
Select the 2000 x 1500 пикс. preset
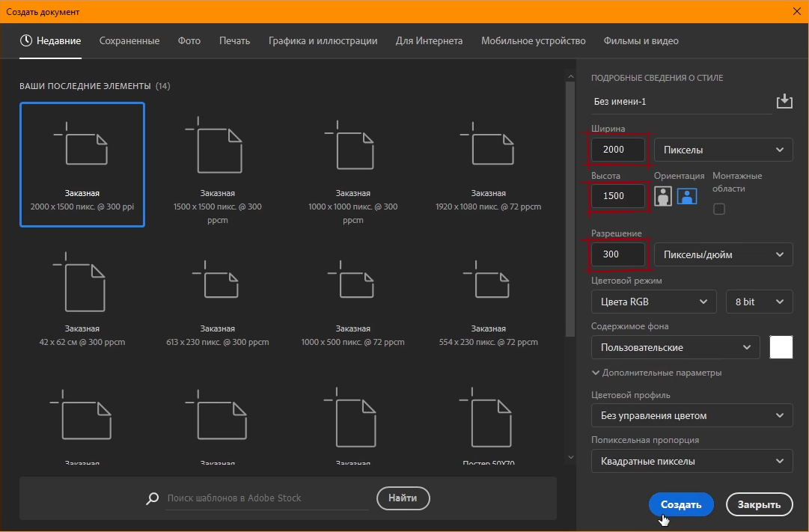pyautogui.click(x=82, y=165)
